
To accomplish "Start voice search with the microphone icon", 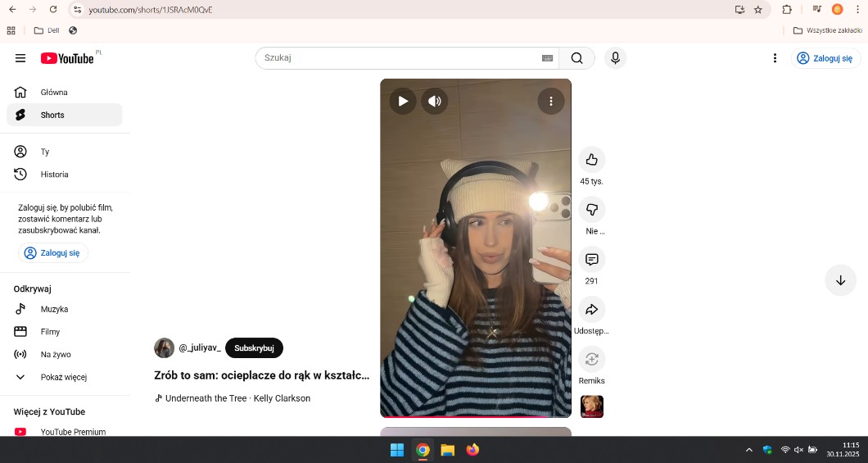I will (x=614, y=58).
